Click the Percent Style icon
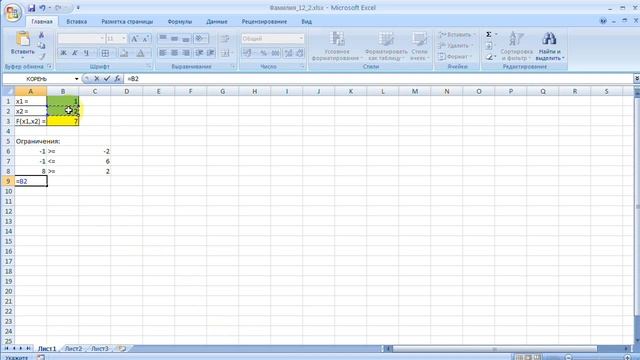The height and width of the screenshot is (360, 640). point(264,53)
